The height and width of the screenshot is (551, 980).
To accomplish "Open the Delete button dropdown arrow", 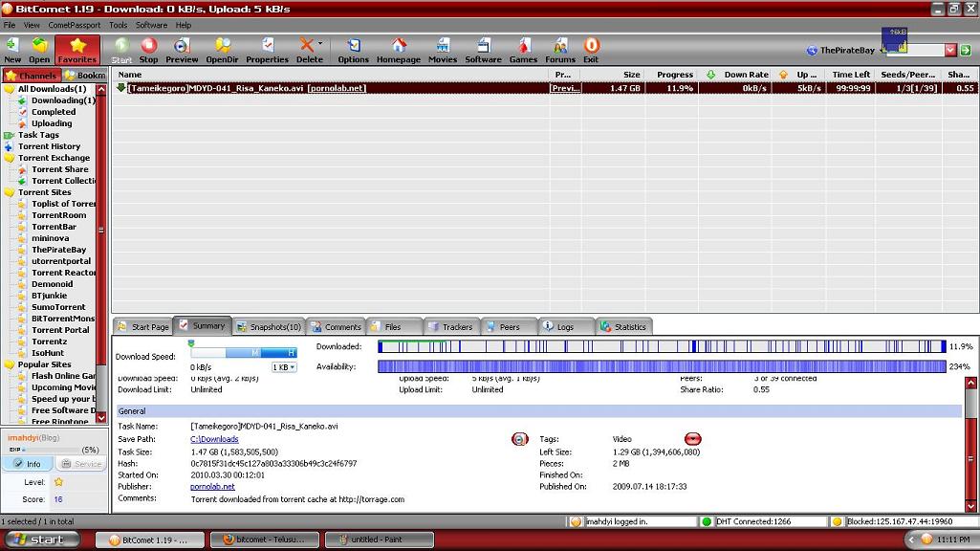I will pyautogui.click(x=320, y=44).
